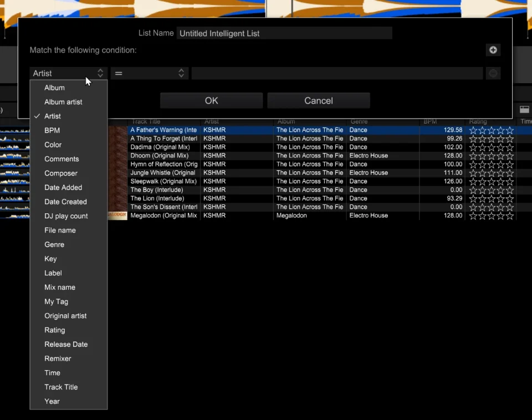
Task: Click the List Name text field
Action: tap(284, 33)
